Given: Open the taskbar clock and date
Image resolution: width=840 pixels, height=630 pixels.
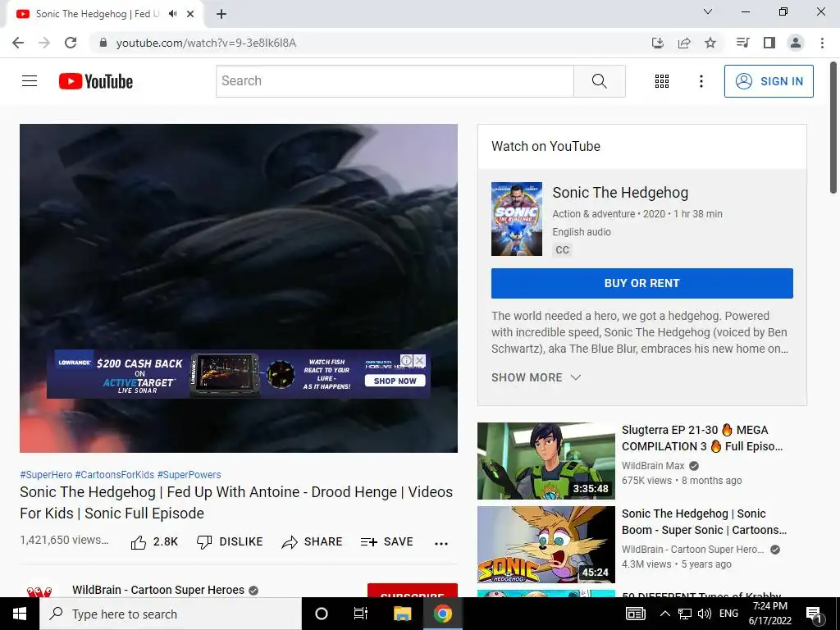Looking at the screenshot, I should tap(769, 614).
